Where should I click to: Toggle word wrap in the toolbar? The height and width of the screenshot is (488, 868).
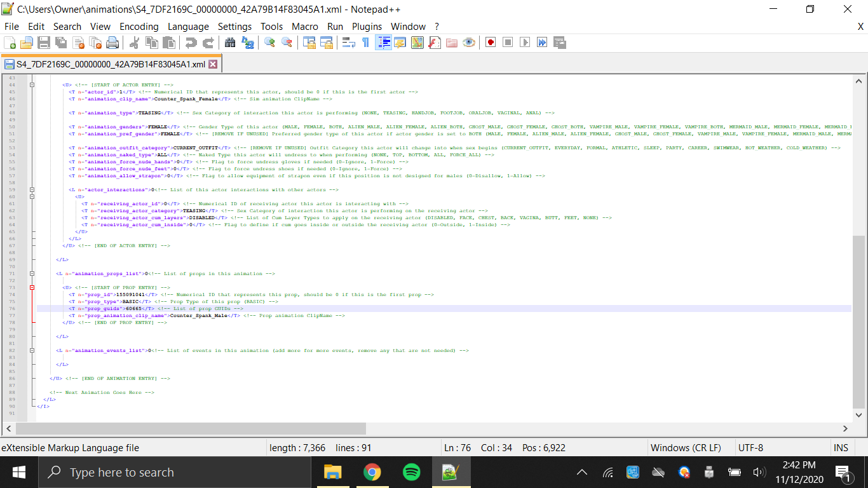(x=348, y=43)
